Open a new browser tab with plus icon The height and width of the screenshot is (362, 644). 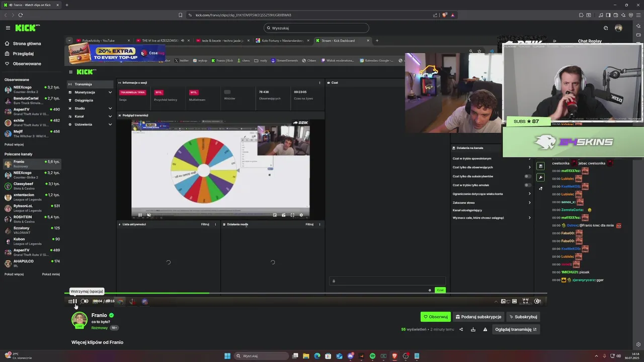(67, 5)
